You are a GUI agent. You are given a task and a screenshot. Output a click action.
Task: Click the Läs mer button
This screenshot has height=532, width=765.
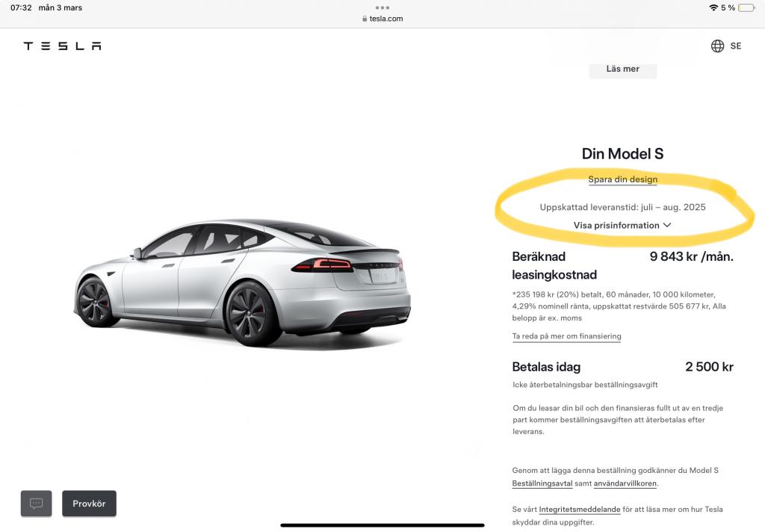click(x=623, y=69)
